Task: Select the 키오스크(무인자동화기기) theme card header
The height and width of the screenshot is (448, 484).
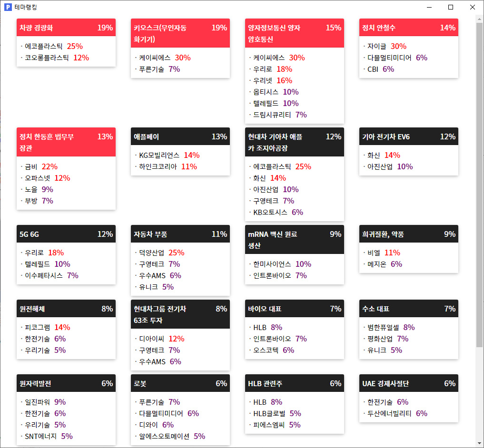Action: point(180,33)
